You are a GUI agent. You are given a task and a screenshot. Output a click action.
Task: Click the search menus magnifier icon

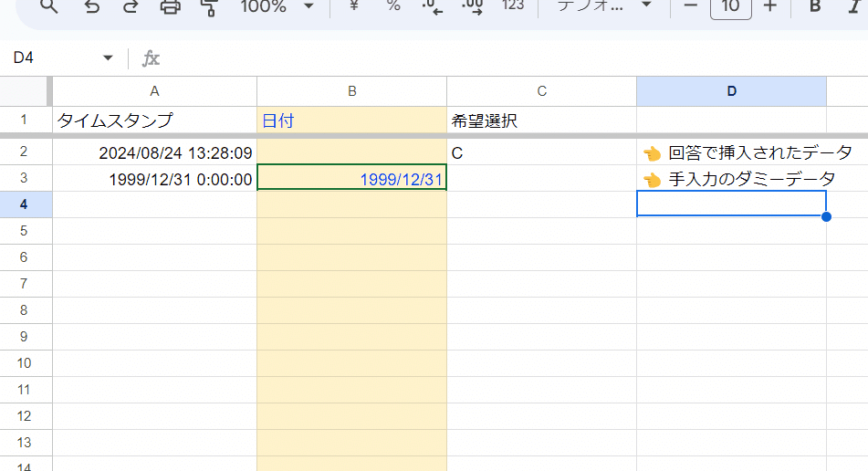point(49,6)
